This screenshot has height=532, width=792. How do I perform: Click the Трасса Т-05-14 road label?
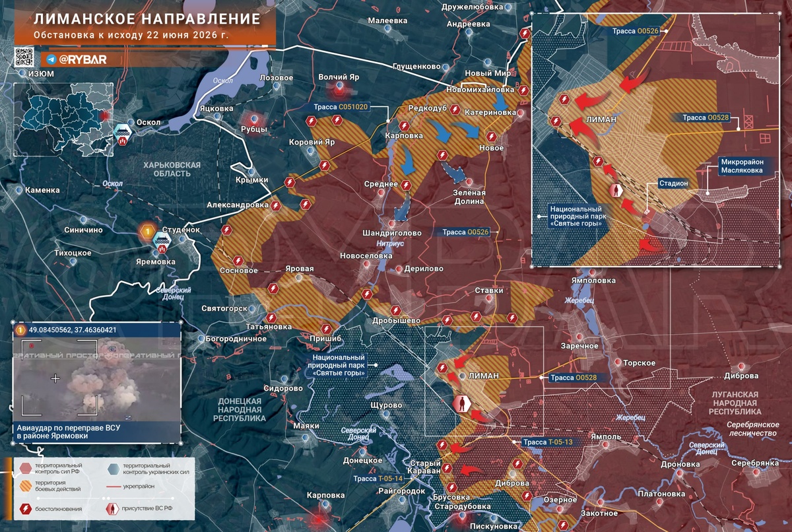[378, 479]
